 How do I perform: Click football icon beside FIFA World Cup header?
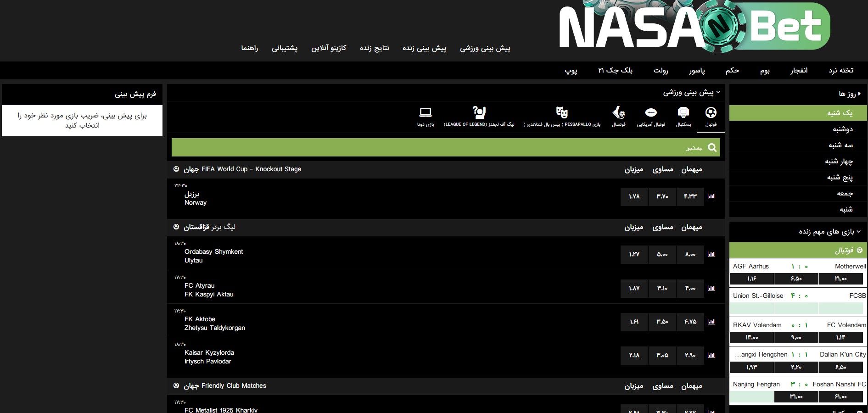(x=176, y=169)
